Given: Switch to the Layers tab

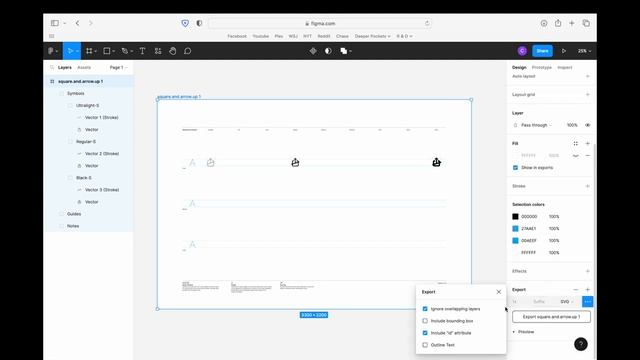Looking at the screenshot, I should [x=64, y=67].
